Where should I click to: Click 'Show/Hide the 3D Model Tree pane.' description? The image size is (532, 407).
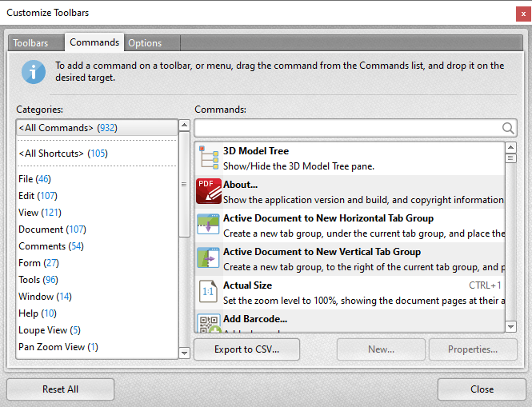(298, 166)
